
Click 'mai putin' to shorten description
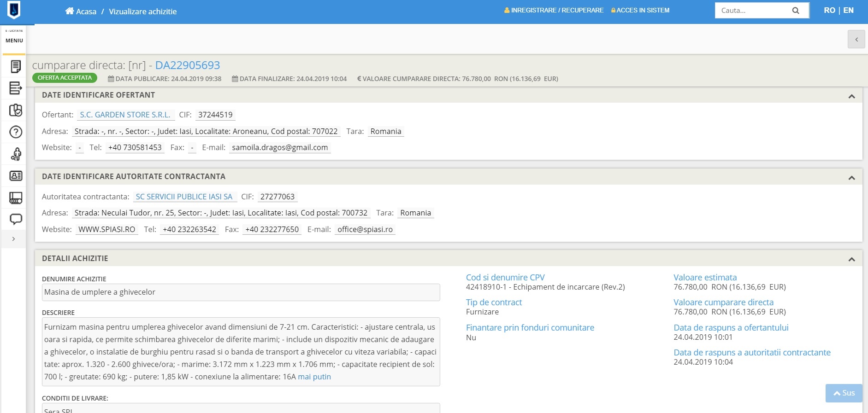[314, 377]
